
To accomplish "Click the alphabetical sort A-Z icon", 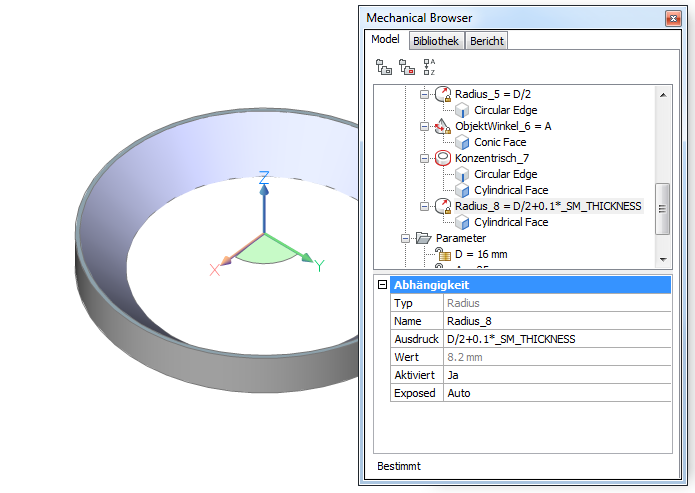I will pos(429,67).
